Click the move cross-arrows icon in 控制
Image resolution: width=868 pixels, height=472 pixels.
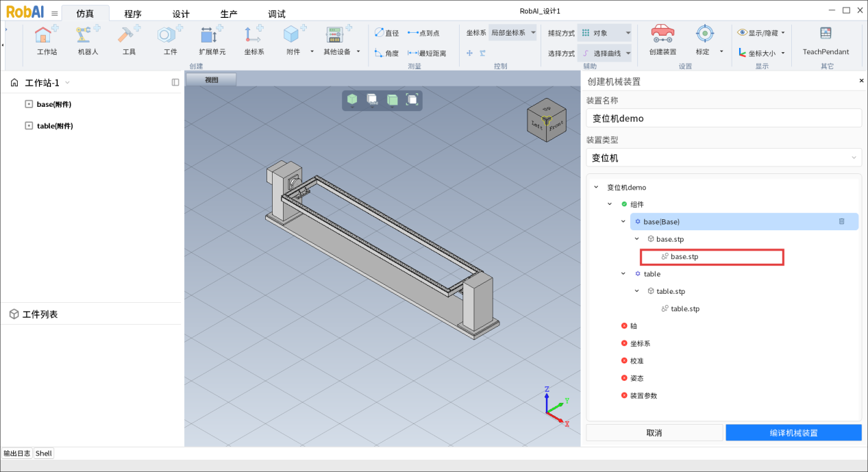(470, 53)
